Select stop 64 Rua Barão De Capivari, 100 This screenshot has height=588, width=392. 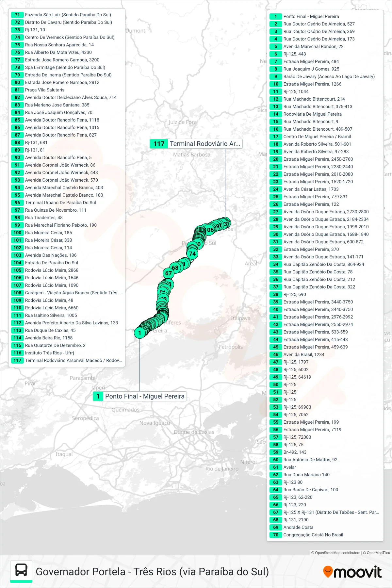pos(325,490)
